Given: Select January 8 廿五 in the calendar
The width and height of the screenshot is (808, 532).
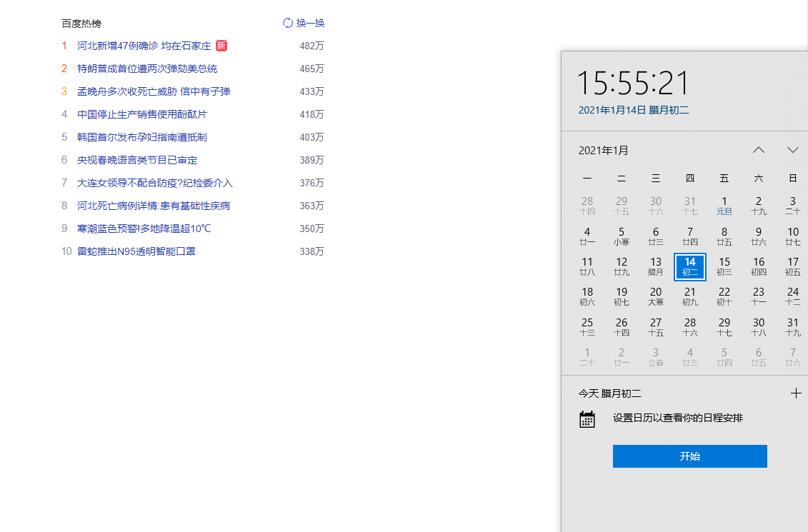Looking at the screenshot, I should (x=724, y=236).
